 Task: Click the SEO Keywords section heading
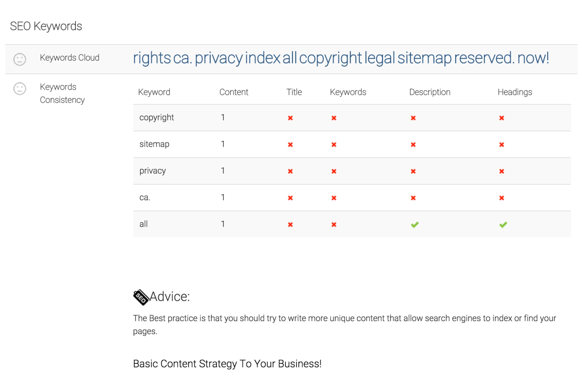(46, 26)
